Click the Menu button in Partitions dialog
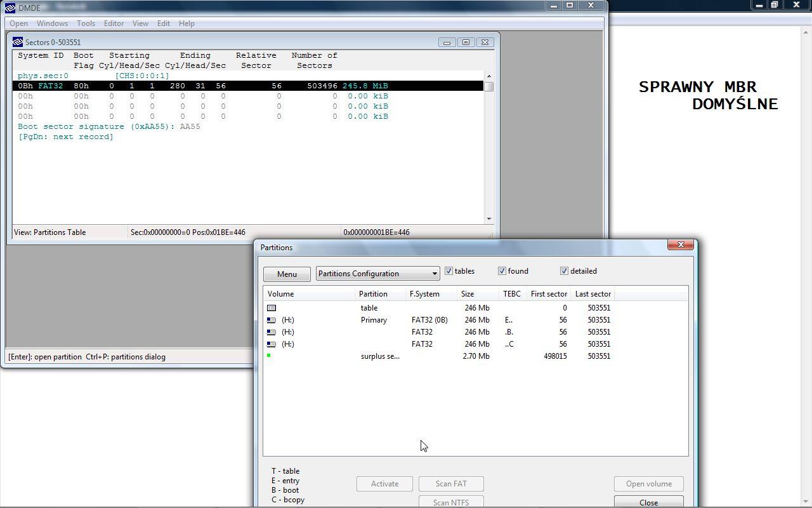812x508 pixels. coord(287,274)
